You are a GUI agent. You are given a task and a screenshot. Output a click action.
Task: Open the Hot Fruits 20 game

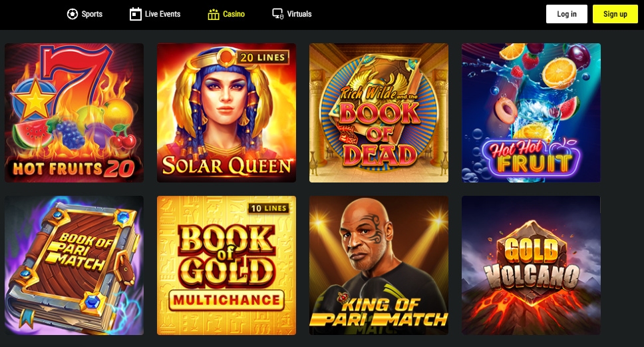pyautogui.click(x=75, y=113)
